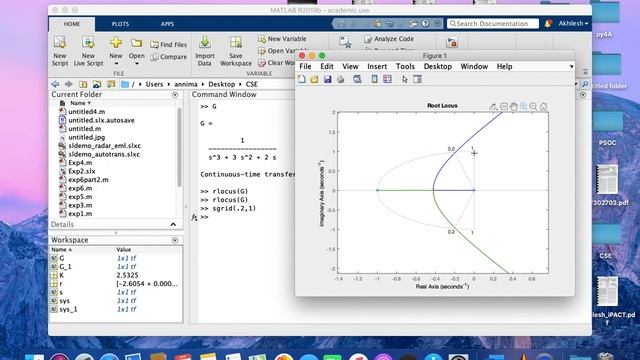This screenshot has width=640, height=360.
Task: Insert a colorbar via Figure toolbar icon
Action: [x=374, y=79]
